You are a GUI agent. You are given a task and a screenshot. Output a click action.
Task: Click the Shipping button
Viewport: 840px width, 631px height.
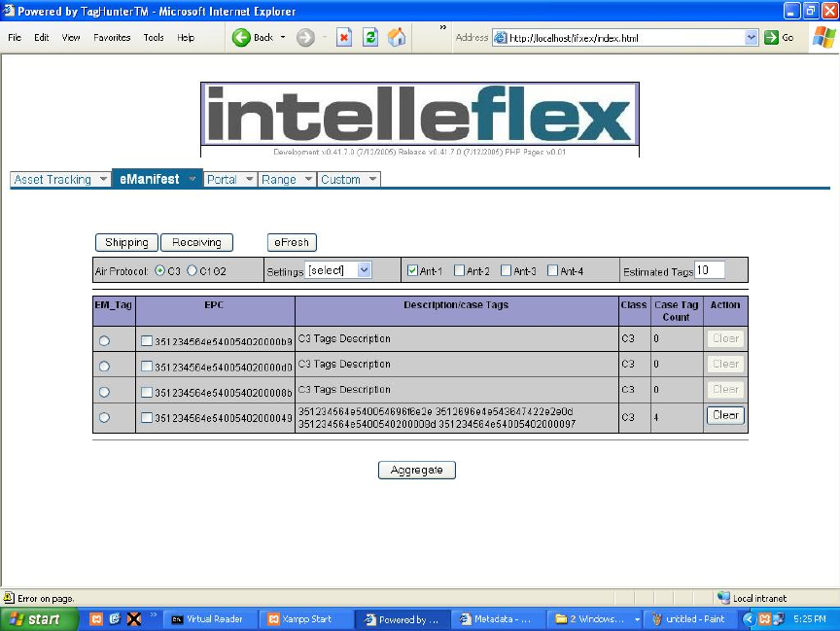[126, 243]
